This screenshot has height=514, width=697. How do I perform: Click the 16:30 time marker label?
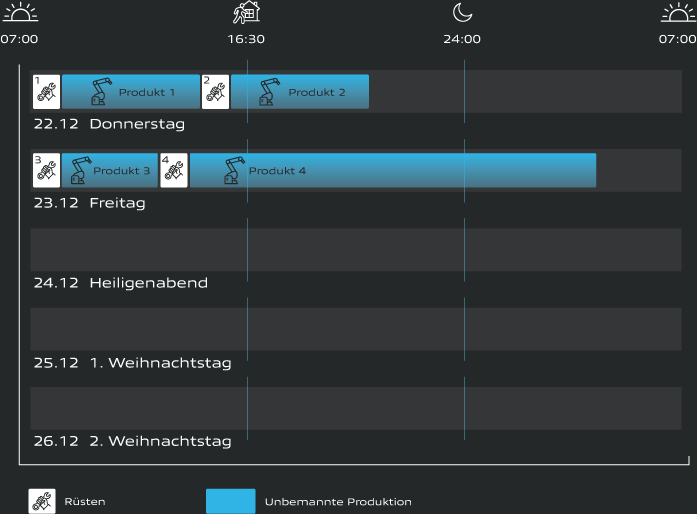click(x=246, y=40)
